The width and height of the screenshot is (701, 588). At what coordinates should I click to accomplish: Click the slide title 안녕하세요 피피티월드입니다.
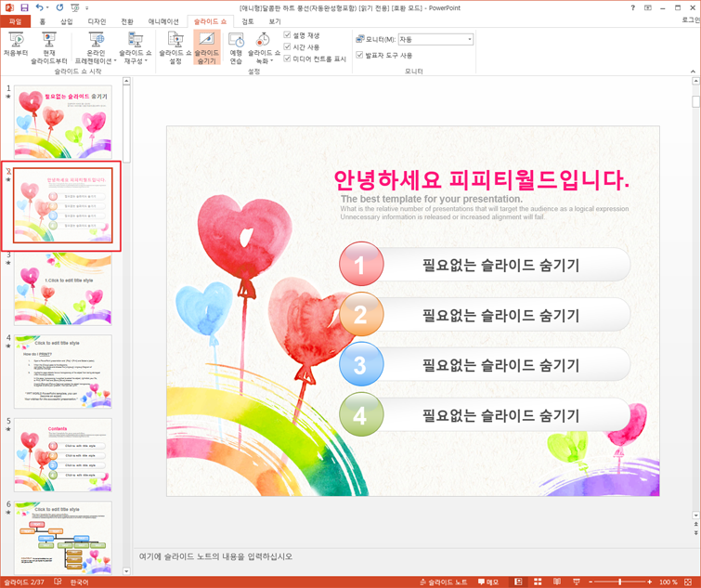[x=482, y=179]
